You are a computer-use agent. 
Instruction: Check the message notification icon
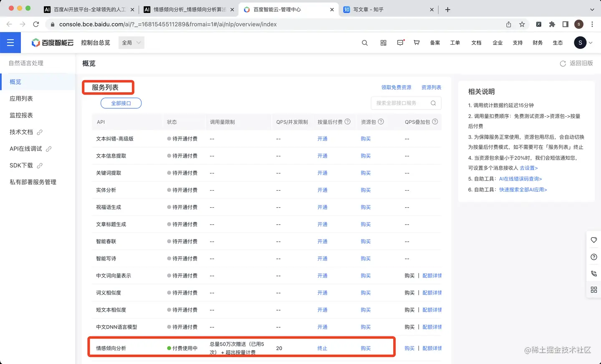[400, 42]
